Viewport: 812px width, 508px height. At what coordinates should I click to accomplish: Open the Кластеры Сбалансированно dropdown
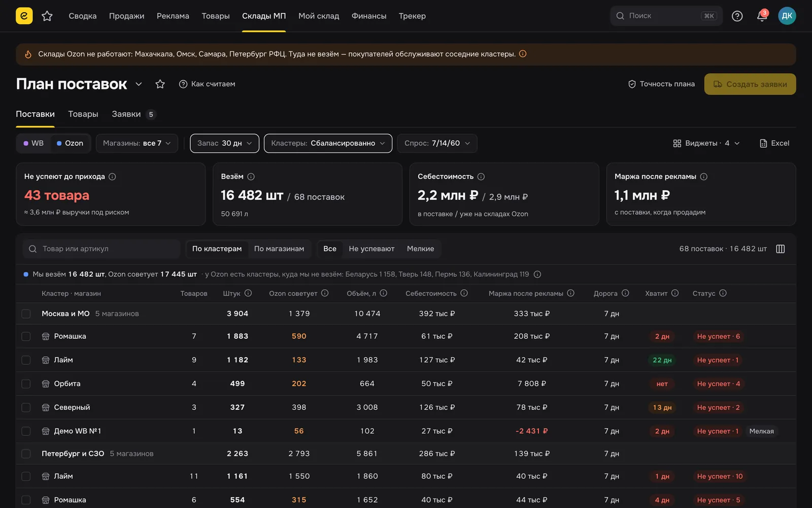pos(328,143)
